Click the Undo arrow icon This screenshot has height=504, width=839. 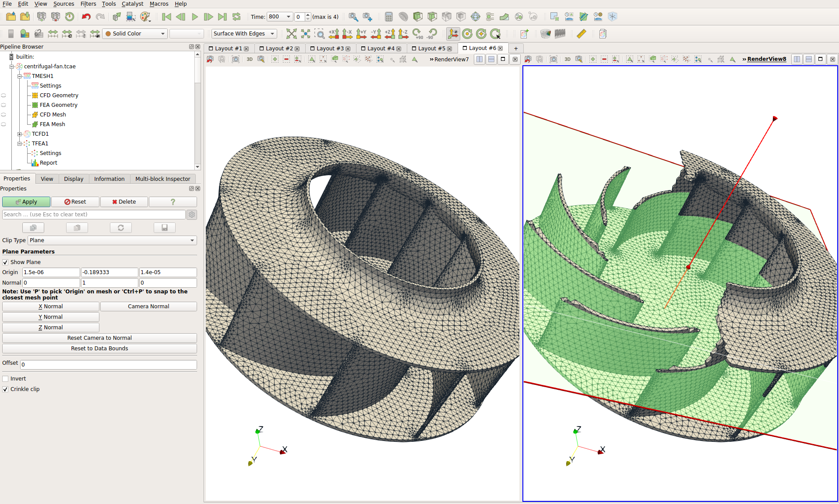click(x=86, y=17)
